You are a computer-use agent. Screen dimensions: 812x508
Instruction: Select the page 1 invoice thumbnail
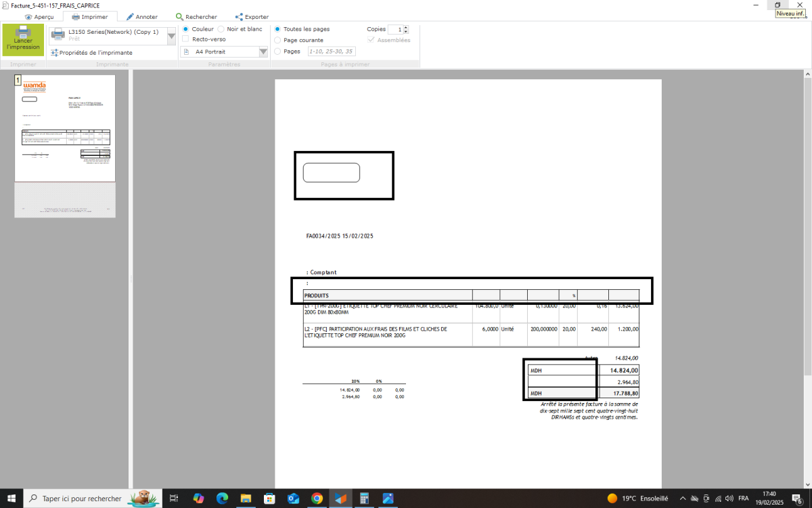tap(65, 128)
